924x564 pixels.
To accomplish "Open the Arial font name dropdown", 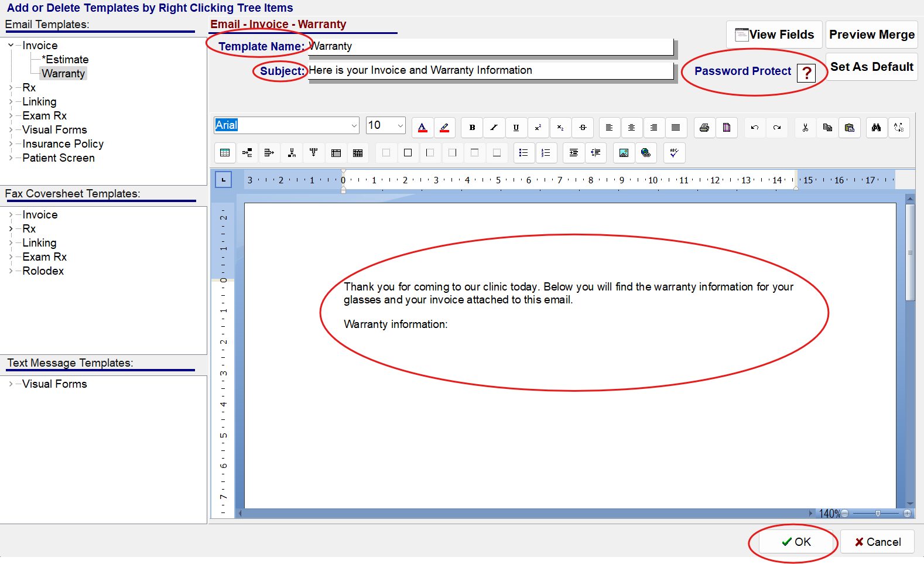I will [x=354, y=125].
